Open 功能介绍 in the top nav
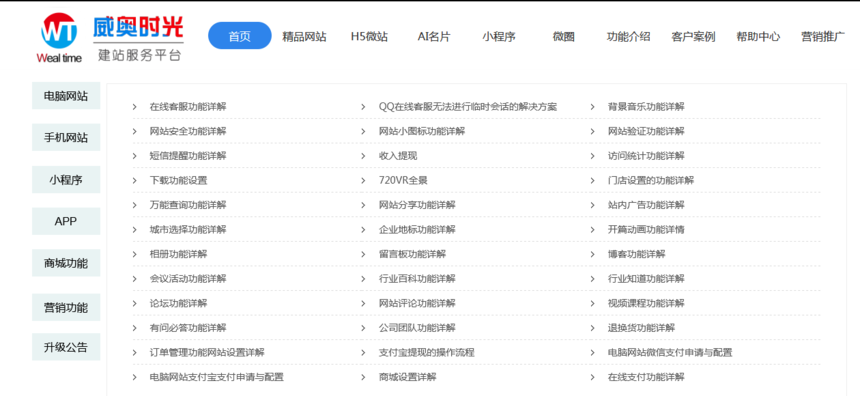The height and width of the screenshot is (396, 860). click(x=629, y=37)
